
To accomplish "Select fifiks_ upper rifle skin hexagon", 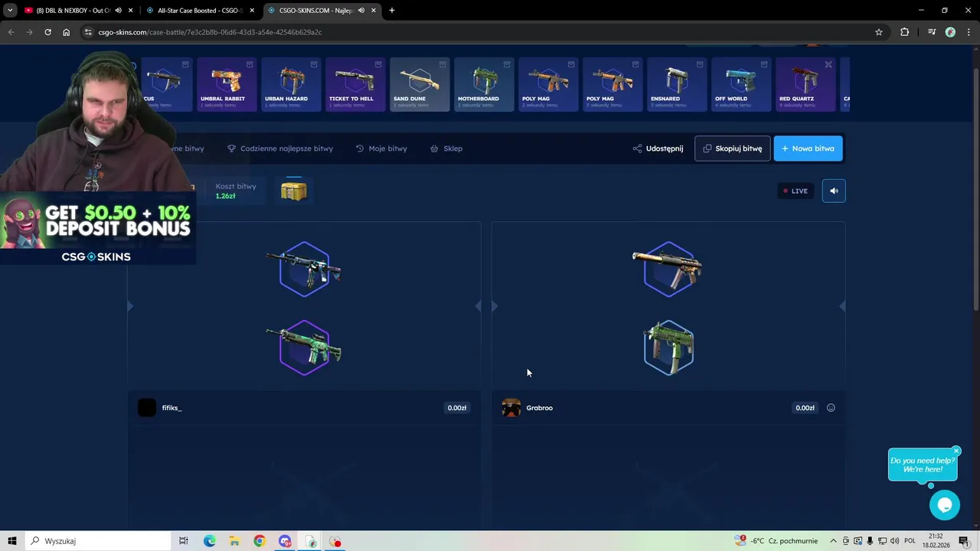I will pos(305,269).
